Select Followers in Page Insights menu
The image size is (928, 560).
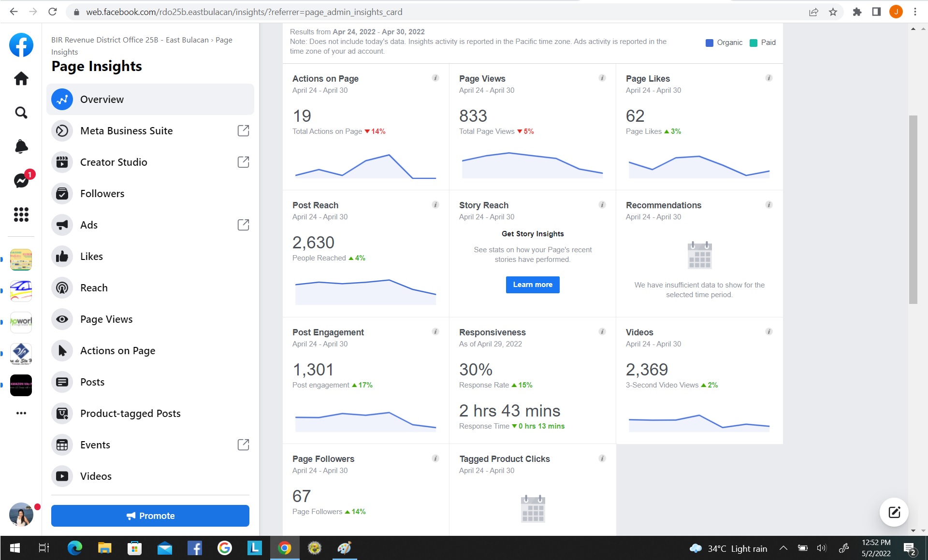pos(102,193)
